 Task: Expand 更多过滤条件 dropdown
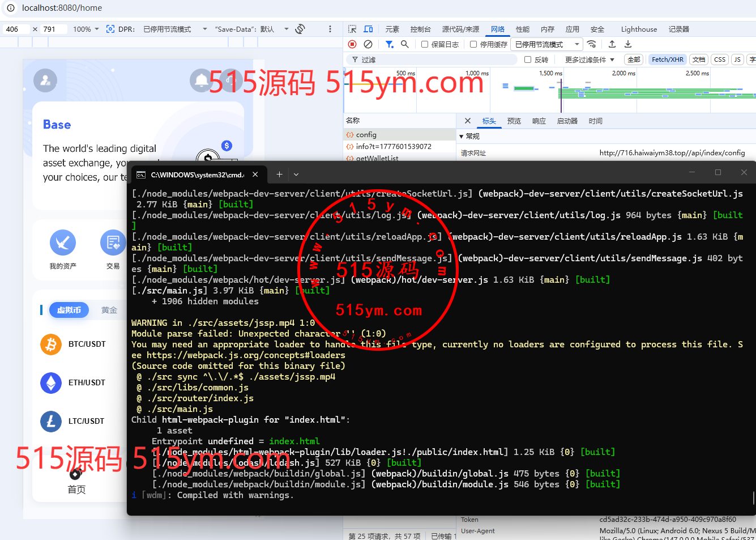pos(590,59)
